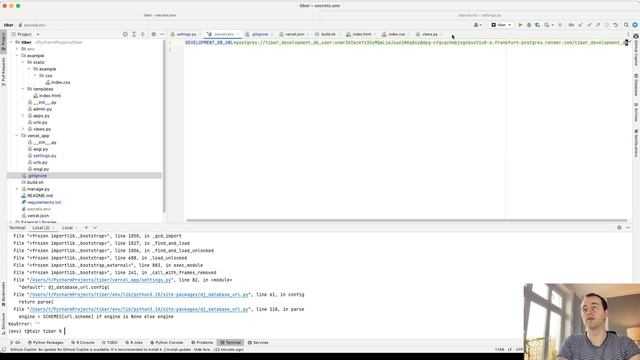Collapse the static folder

point(23,62)
